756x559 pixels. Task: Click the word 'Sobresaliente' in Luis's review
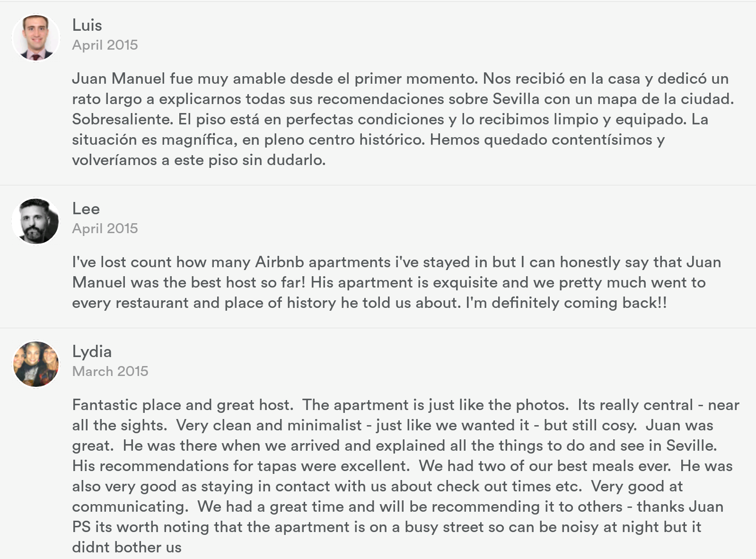coord(122,119)
